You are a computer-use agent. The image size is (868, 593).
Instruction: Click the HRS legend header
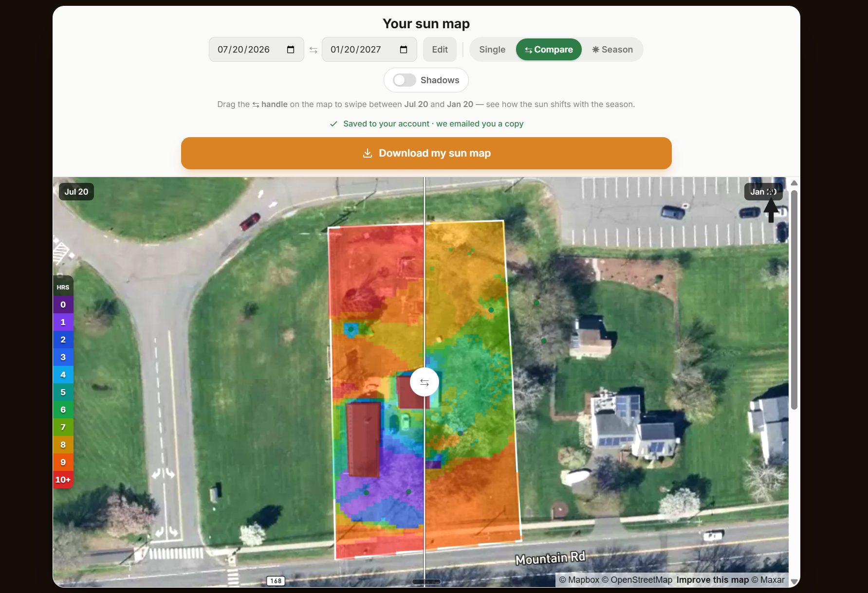coord(63,287)
